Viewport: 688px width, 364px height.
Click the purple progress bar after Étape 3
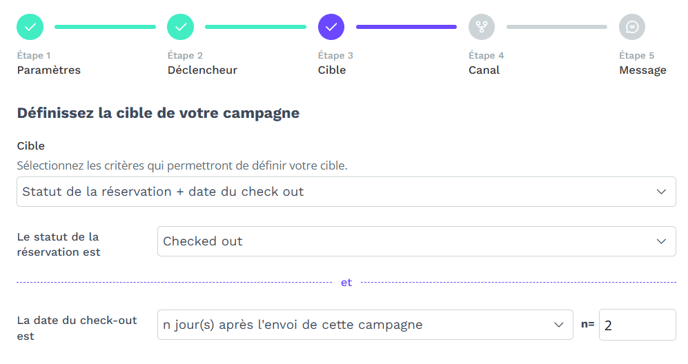(406, 27)
